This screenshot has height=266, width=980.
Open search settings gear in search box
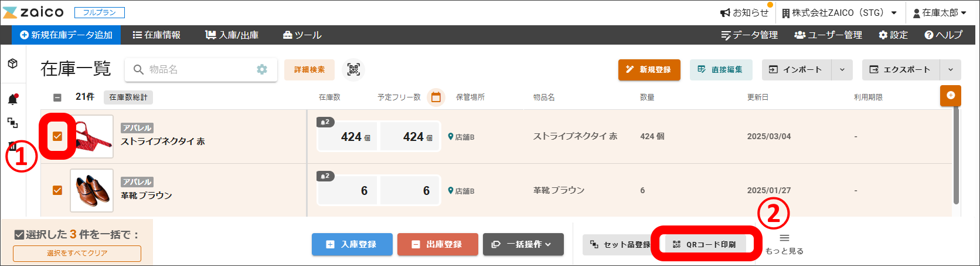tap(262, 70)
